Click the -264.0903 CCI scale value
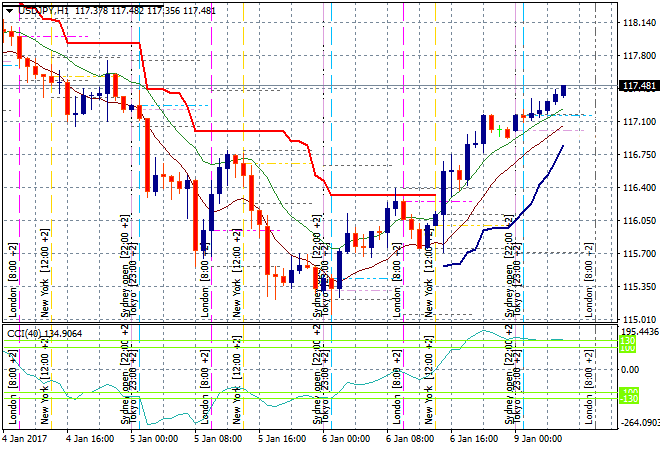660x450 pixels. pyautogui.click(x=640, y=423)
